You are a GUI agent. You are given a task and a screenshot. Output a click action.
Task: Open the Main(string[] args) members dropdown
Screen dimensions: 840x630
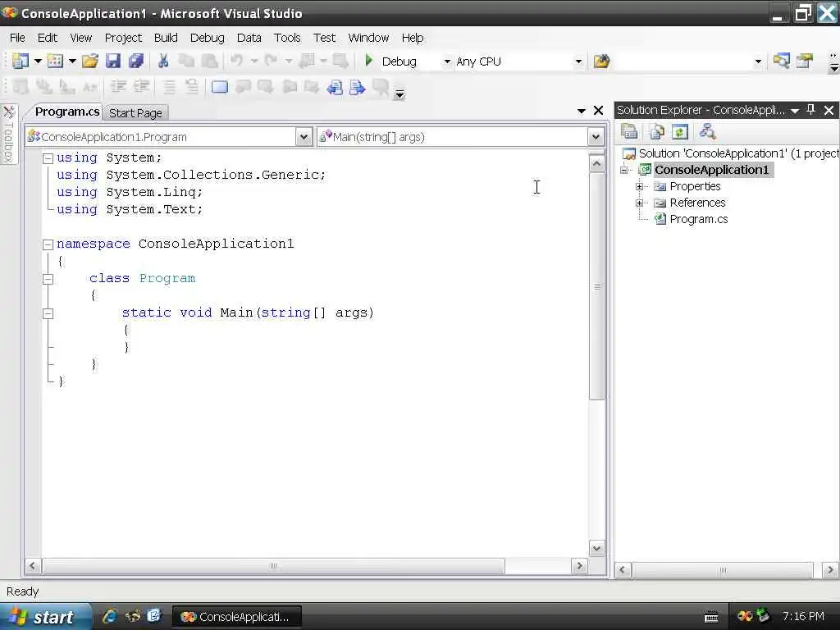[x=596, y=137]
